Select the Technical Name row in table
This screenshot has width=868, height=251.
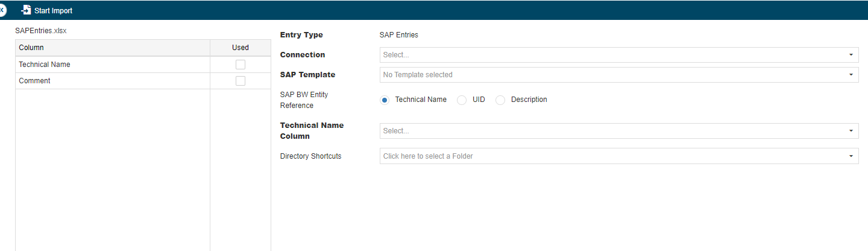click(112, 65)
